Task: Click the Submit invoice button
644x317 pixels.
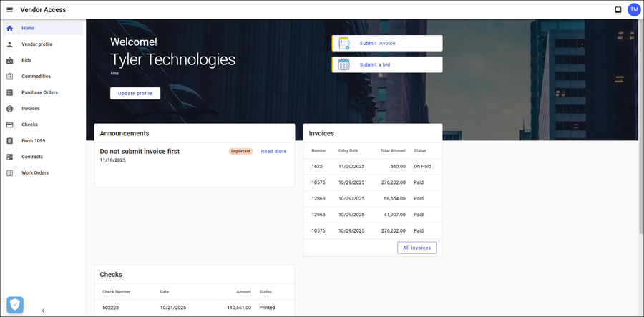Action: click(x=387, y=43)
